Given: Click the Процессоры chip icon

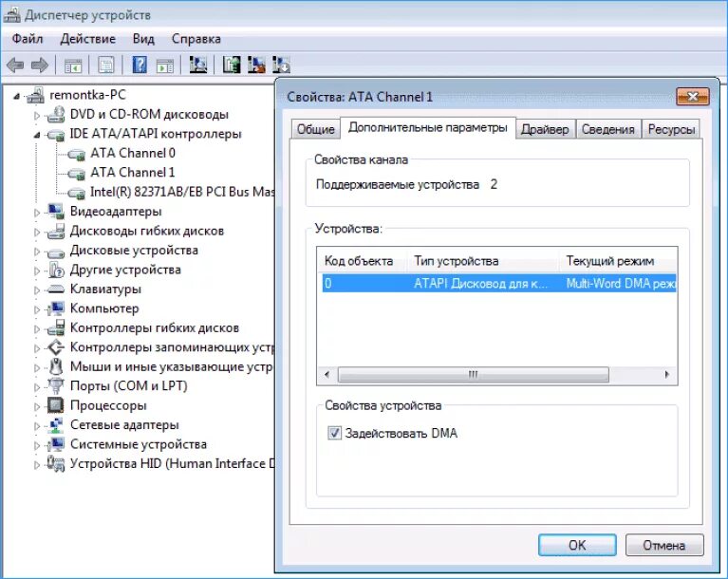Looking at the screenshot, I should pyautogui.click(x=56, y=405).
